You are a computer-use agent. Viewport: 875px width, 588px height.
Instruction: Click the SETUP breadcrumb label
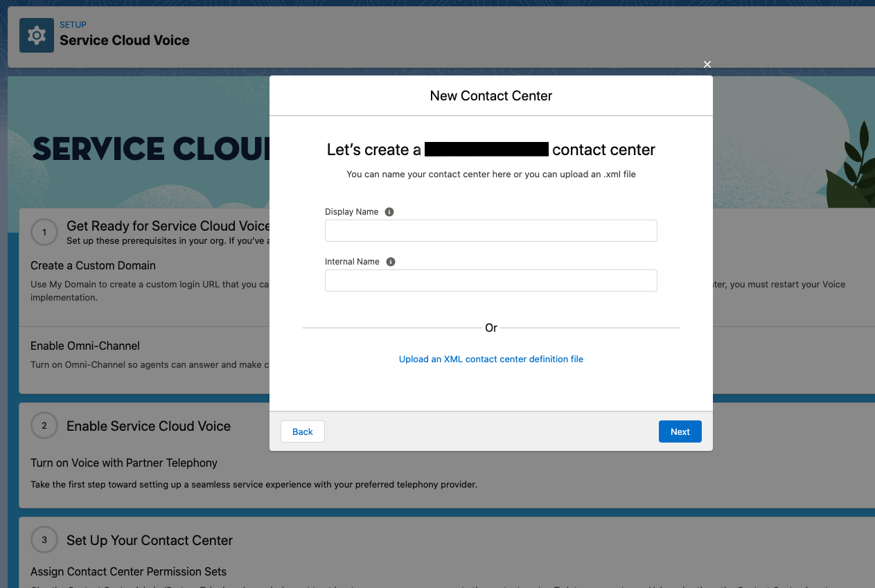(73, 25)
